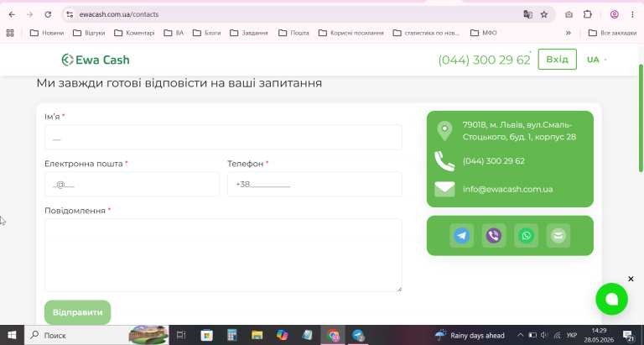Open the Все закладки folder
This screenshot has height=345, width=644.
[612, 33]
